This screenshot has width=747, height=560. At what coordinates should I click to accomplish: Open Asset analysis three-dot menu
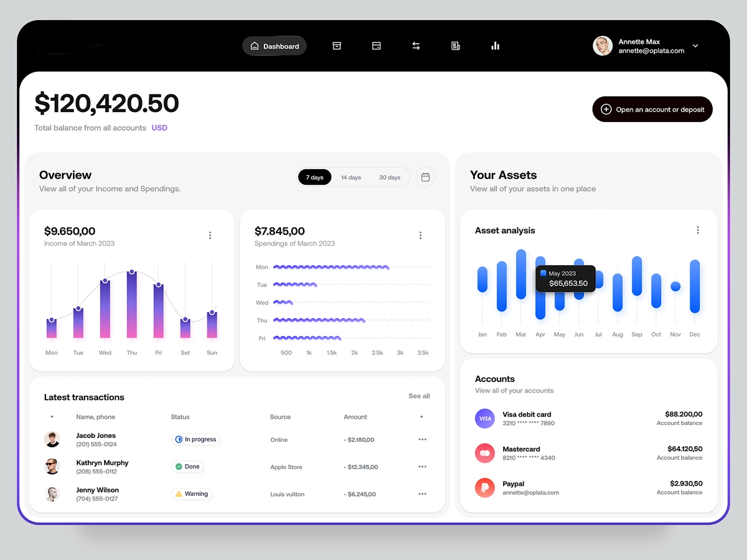click(x=698, y=230)
